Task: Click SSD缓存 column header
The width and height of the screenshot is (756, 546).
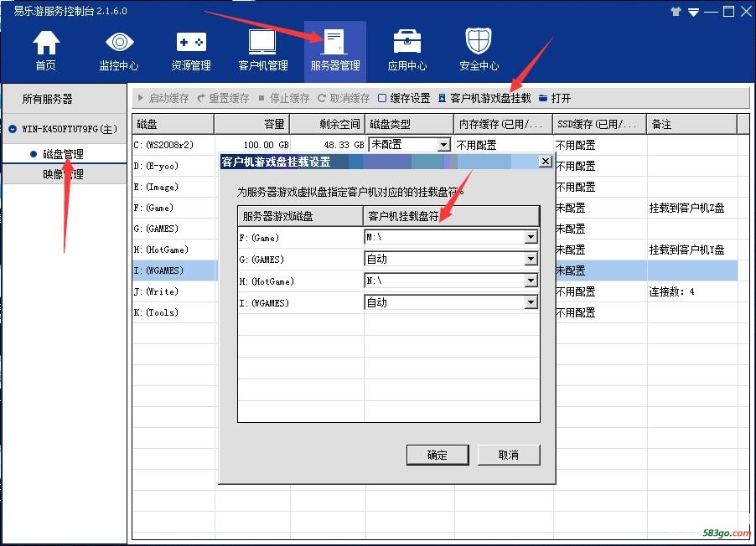Action: click(x=600, y=124)
